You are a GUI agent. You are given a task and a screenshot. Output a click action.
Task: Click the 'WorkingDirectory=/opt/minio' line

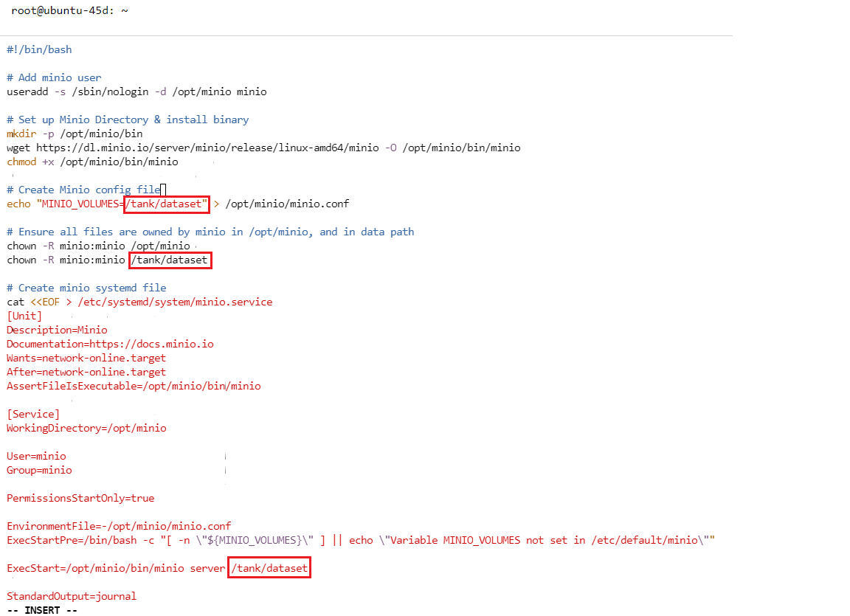(87, 428)
